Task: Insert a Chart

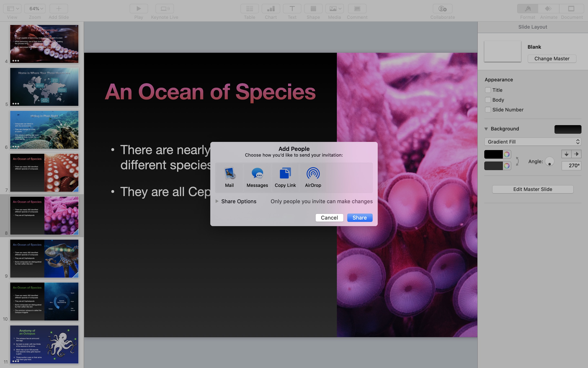Action: click(271, 9)
